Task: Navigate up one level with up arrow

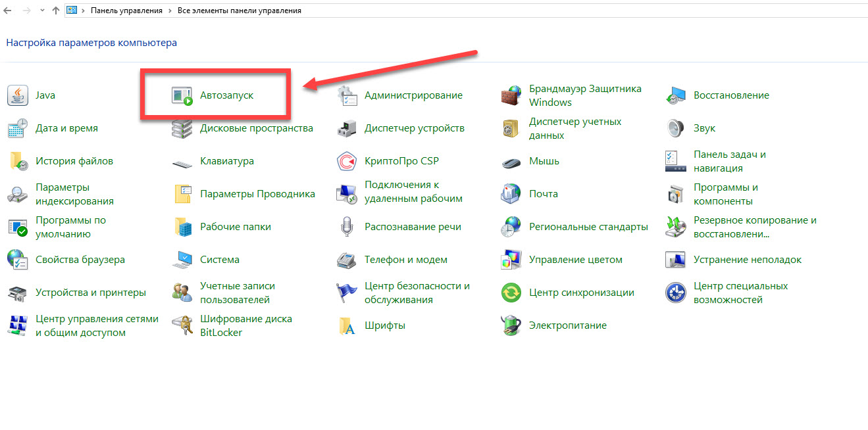Action: pyautogui.click(x=55, y=11)
